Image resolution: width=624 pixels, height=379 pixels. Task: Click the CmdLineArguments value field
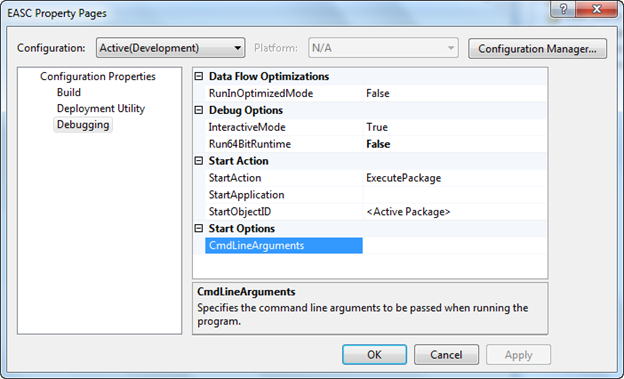pos(454,246)
